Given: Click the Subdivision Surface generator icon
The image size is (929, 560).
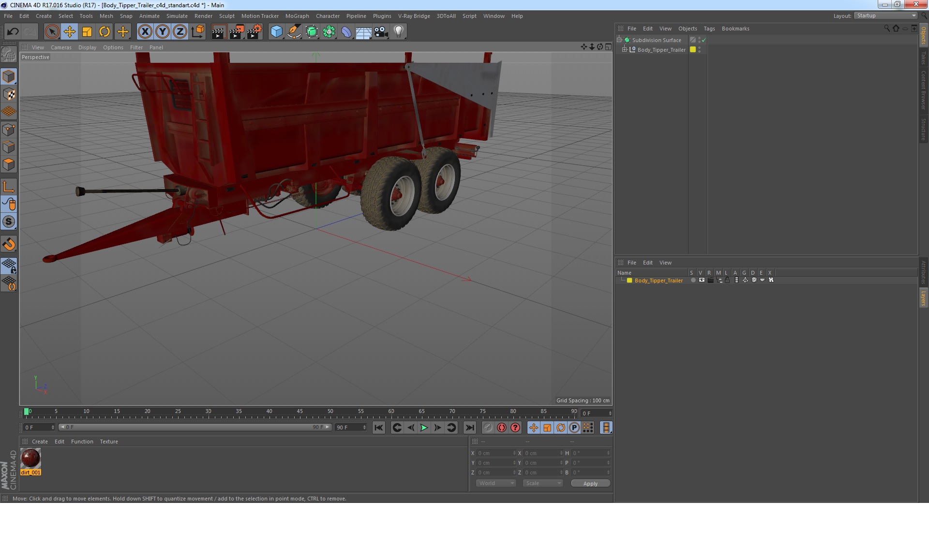Looking at the screenshot, I should pyautogui.click(x=312, y=32).
